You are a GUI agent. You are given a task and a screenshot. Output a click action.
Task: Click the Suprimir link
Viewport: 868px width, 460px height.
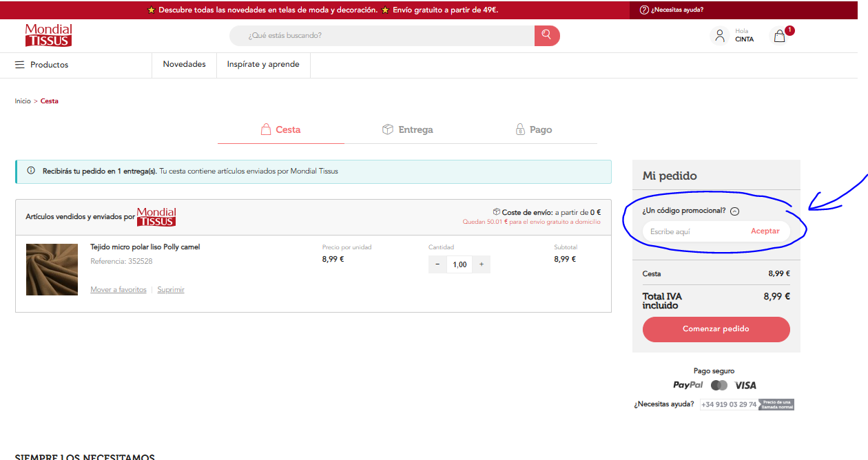pos(171,290)
